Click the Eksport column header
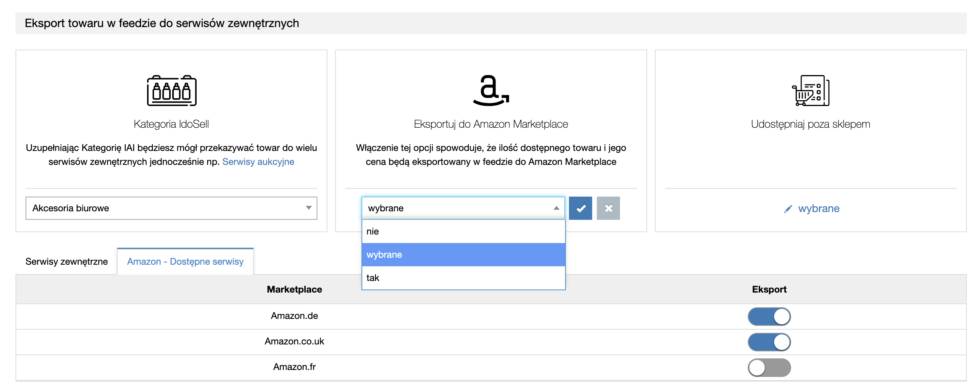Screen dimensions: 980x387 [769, 289]
